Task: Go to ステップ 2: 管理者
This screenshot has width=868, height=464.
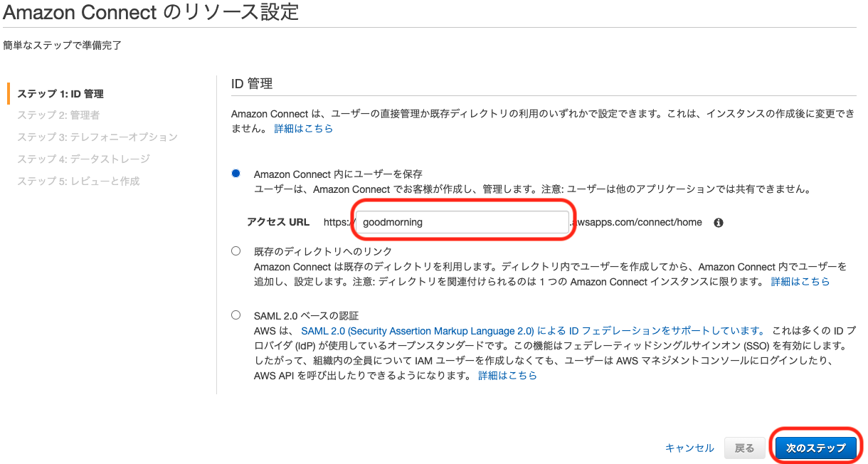Action: (x=58, y=115)
